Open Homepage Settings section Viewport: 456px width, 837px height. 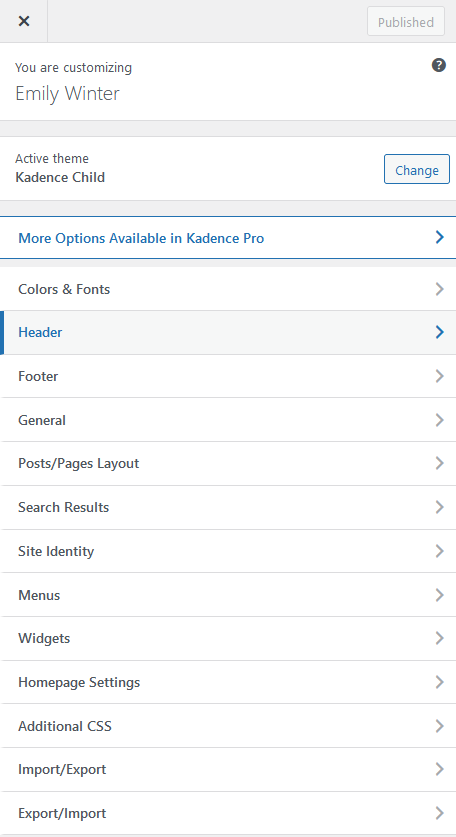coord(228,682)
